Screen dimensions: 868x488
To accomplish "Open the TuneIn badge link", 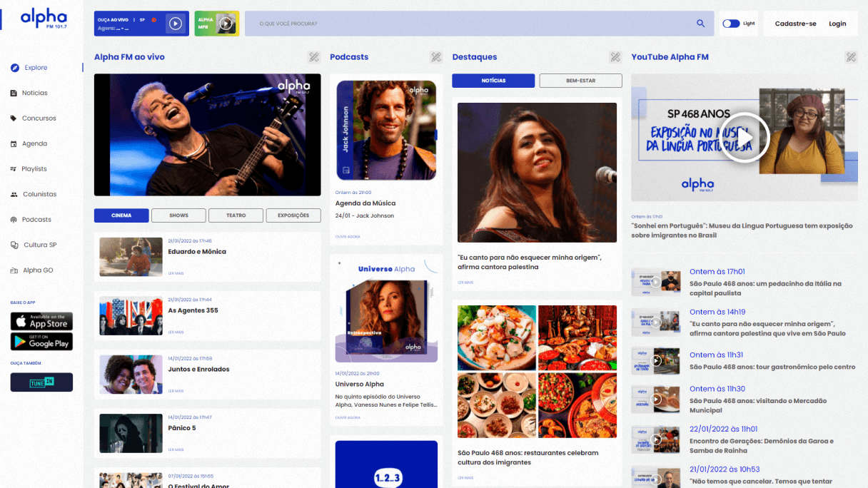I will (x=41, y=382).
